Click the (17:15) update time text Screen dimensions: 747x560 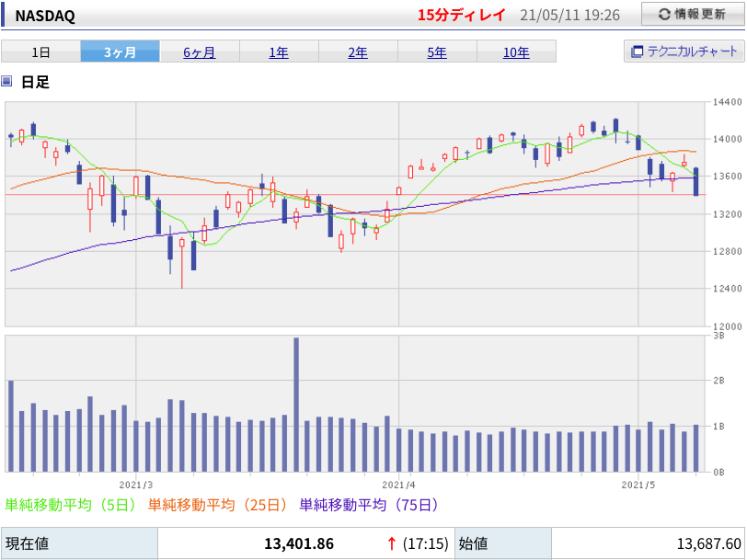coord(425,543)
